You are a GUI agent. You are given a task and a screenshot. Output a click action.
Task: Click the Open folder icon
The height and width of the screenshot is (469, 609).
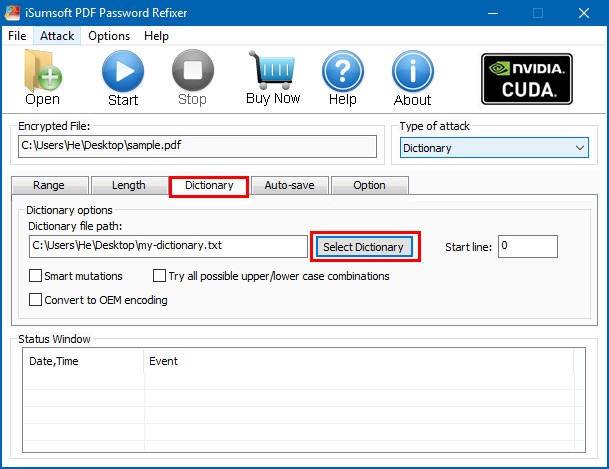(43, 71)
